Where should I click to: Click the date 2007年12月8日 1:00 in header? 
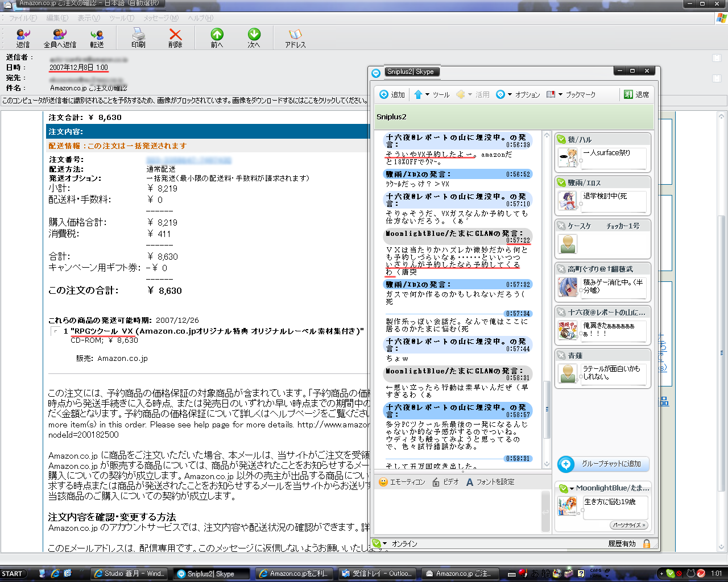(78, 68)
